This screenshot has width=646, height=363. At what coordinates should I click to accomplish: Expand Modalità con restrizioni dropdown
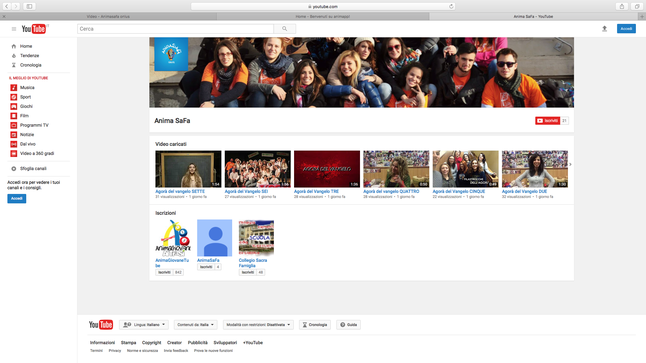258,325
